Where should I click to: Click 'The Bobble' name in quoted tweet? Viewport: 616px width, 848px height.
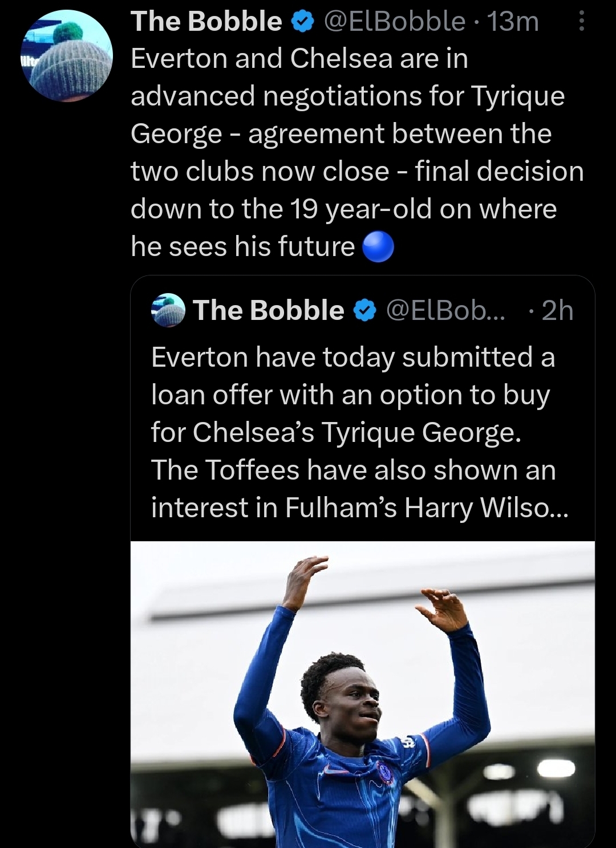tap(268, 311)
